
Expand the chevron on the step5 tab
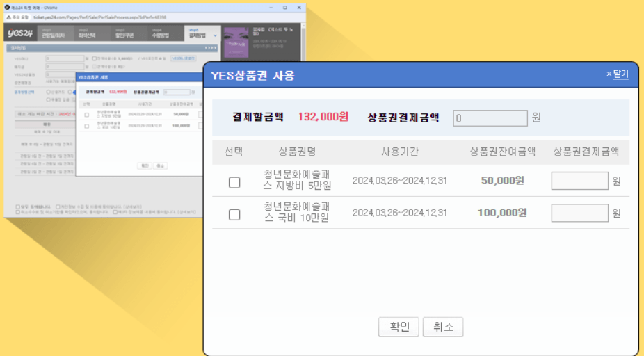coord(215,35)
